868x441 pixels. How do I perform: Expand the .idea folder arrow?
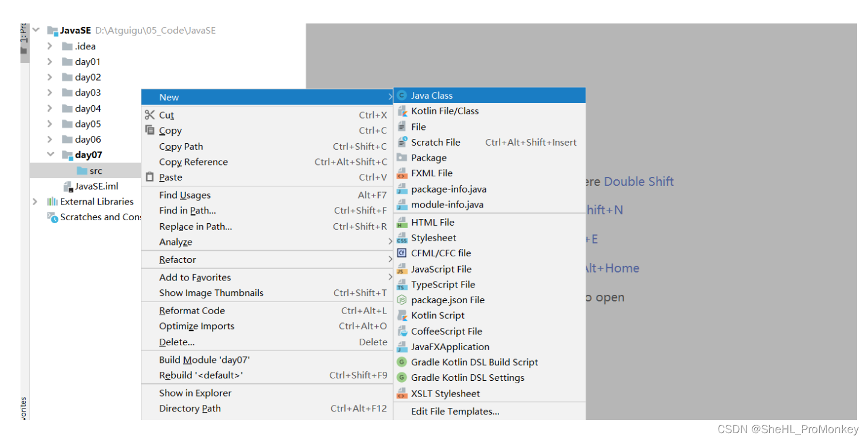(50, 46)
